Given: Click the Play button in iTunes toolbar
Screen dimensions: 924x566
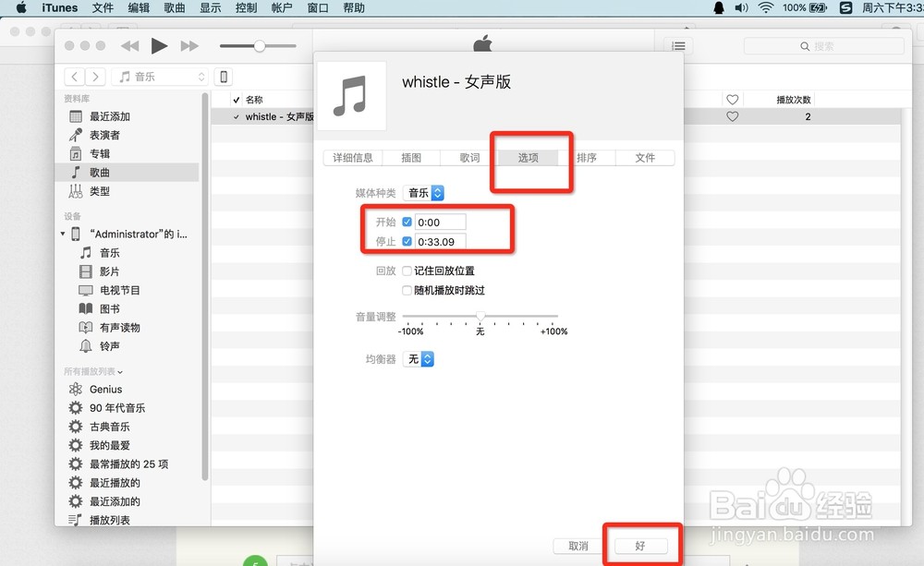Looking at the screenshot, I should (159, 46).
